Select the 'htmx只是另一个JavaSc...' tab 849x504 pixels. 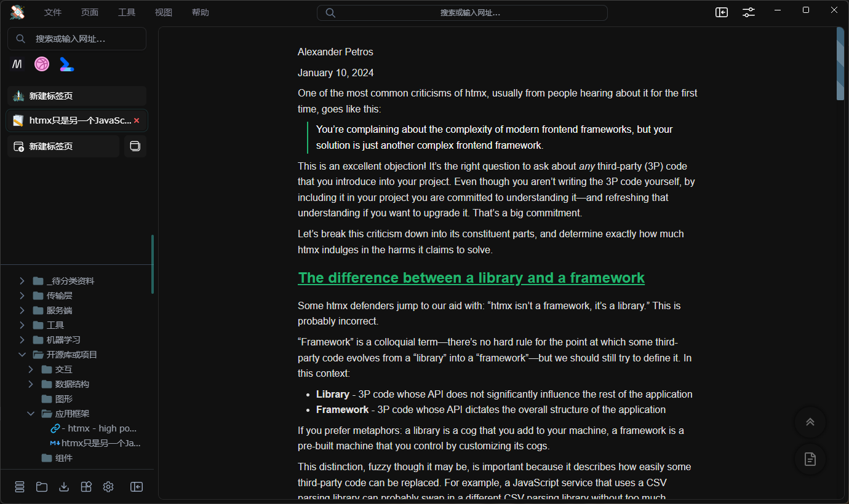coord(77,120)
